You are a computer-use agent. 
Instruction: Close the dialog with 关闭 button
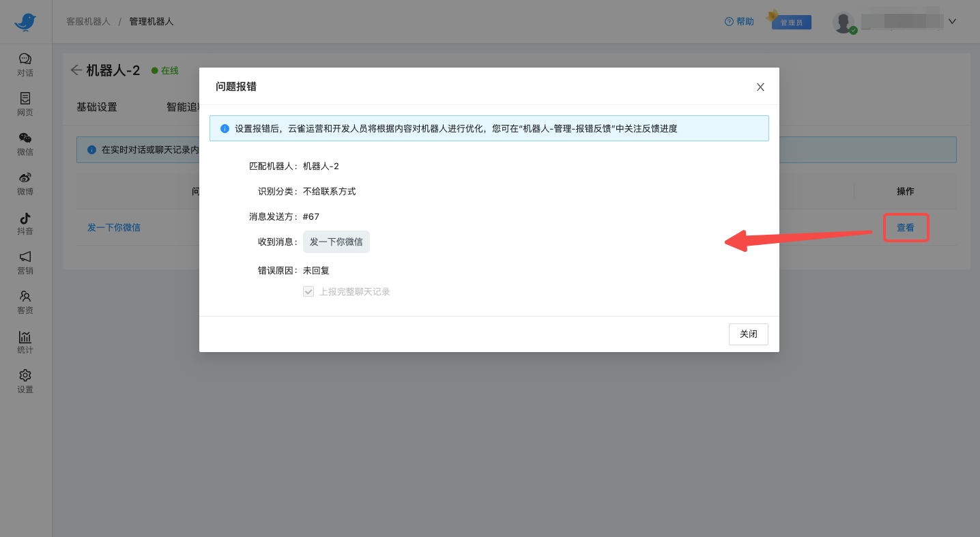(x=748, y=334)
